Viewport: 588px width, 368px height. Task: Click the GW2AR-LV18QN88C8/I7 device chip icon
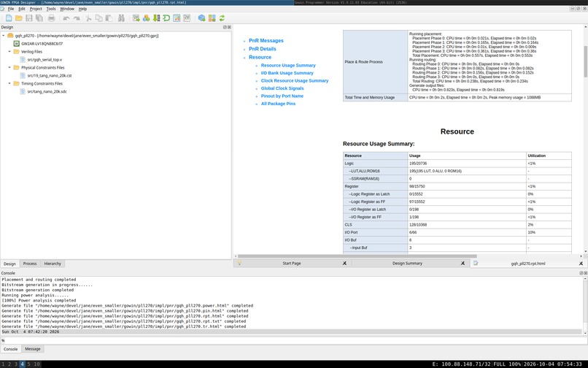[17, 44]
